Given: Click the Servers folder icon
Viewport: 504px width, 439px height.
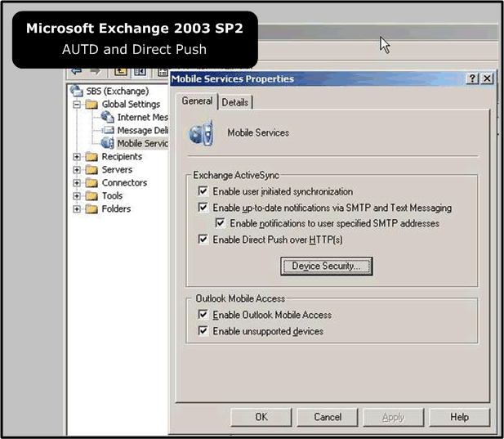Looking at the screenshot, I should coord(92,169).
